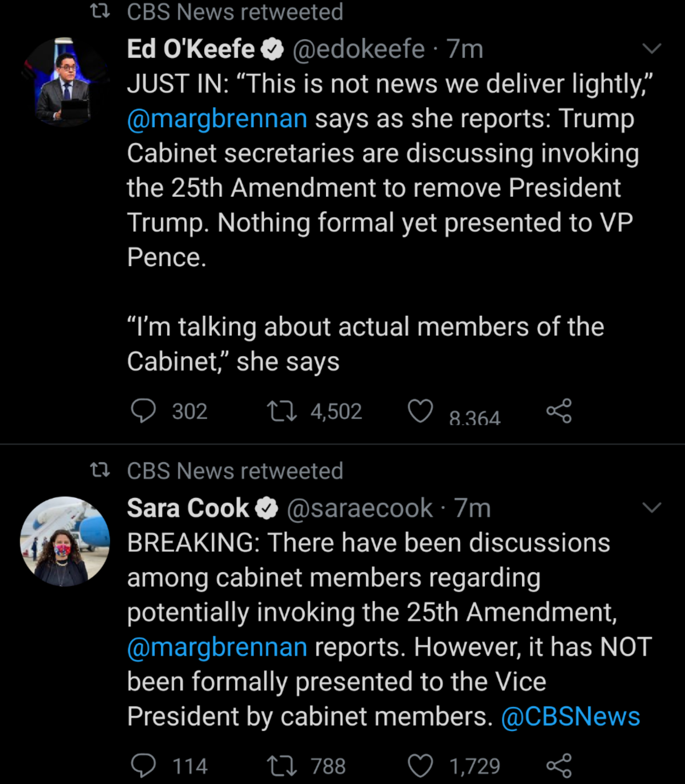685x784 pixels.
Task: Open Ed O'Keefe's profile picture
Action: tap(65, 82)
